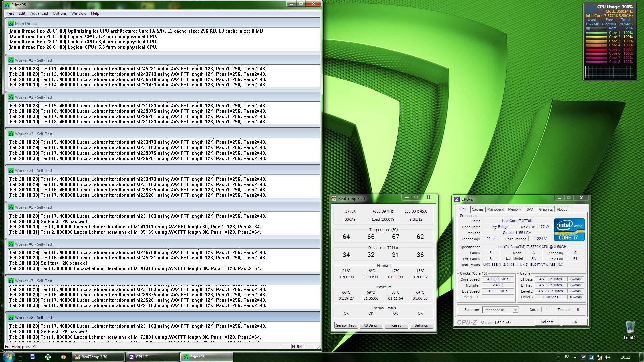
Task: Click the Worker #3 Self-Test title icon
Action: 11,134
